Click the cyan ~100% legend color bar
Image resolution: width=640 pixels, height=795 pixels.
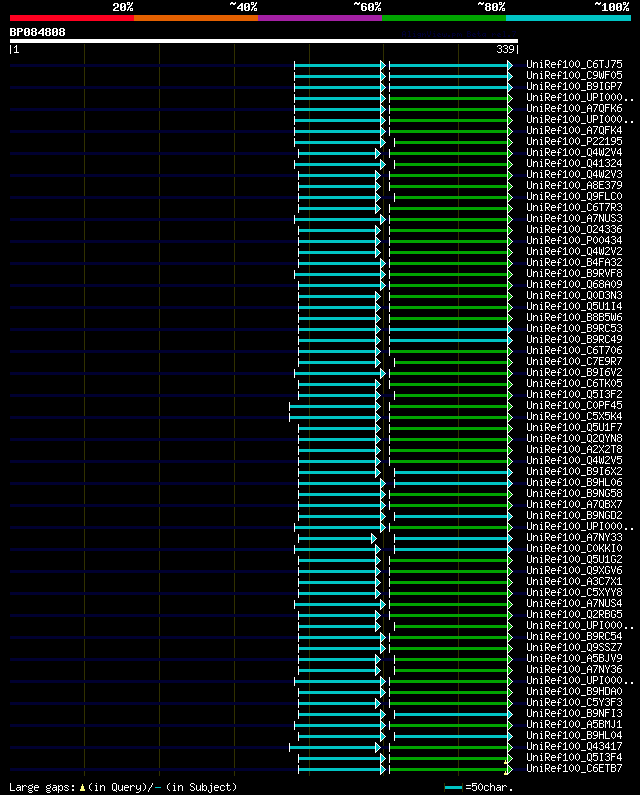coord(568,18)
